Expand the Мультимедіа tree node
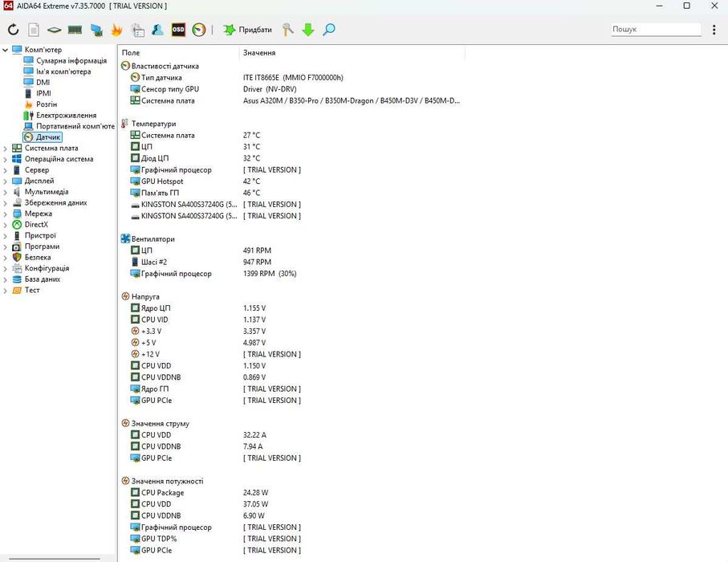728x562 pixels. 6,192
